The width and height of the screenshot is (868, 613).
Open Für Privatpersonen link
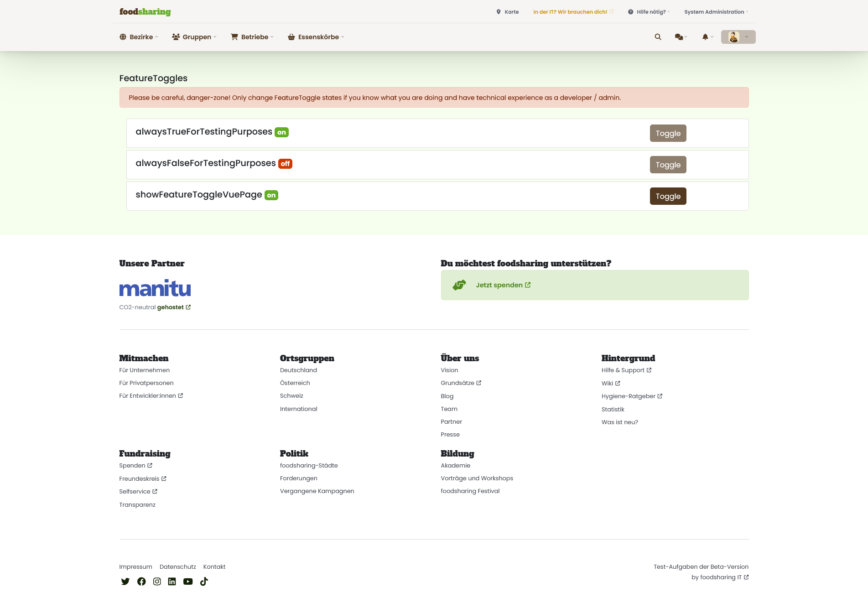(x=146, y=383)
